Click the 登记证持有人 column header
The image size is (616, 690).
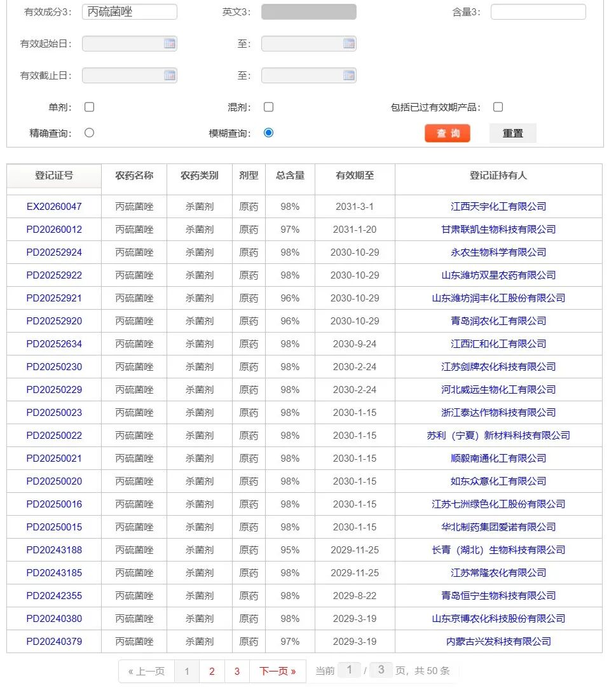pos(498,176)
